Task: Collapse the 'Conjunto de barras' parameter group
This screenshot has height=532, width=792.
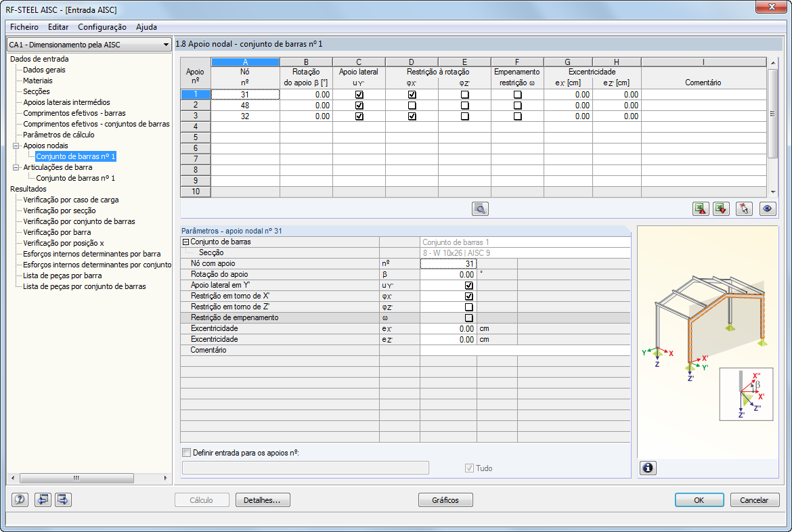Action: [x=185, y=242]
